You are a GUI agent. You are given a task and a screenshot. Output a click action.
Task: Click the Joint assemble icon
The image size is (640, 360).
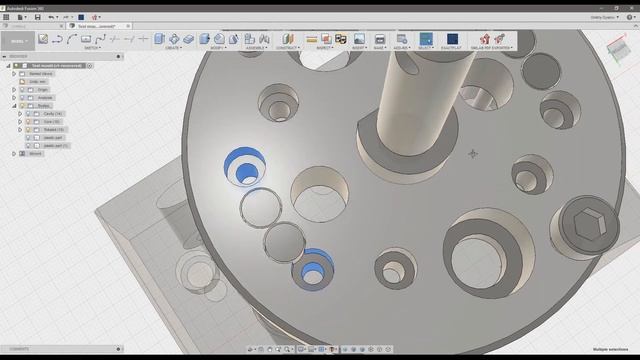pyautogui.click(x=264, y=39)
